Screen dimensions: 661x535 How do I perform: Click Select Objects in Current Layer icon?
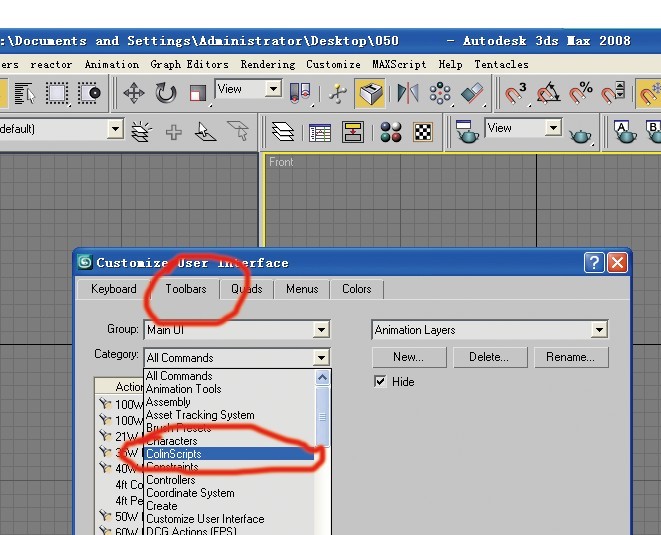[206, 132]
